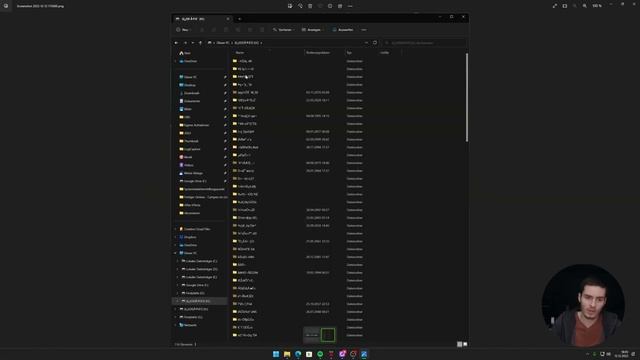Click Dieser PC in address bar breadcrumb
Image resolution: width=640 pixels, height=360 pixels.
(x=222, y=43)
